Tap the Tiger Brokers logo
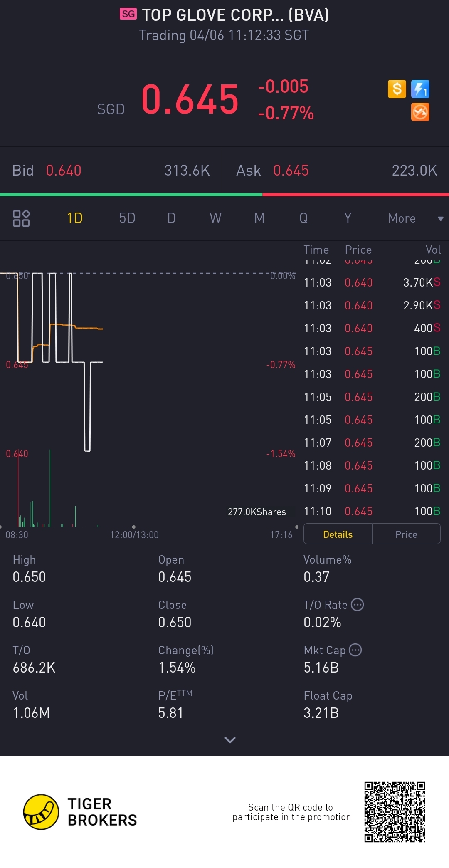Image resolution: width=449 pixels, height=868 pixels. (x=80, y=812)
